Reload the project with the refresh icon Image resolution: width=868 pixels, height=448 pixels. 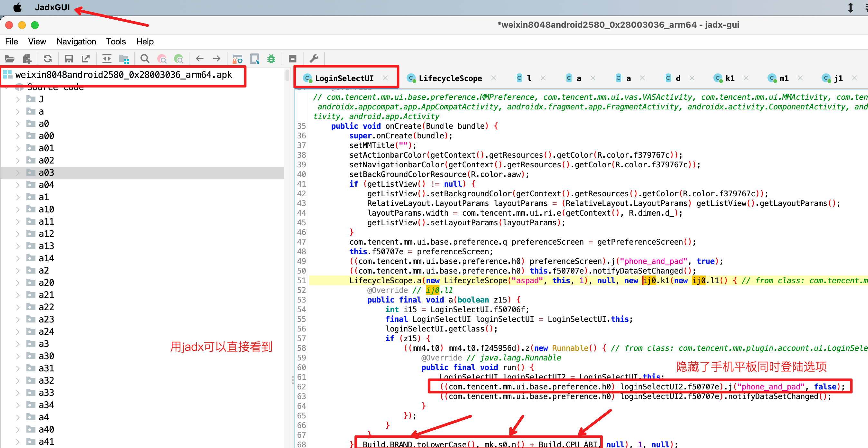coord(47,59)
